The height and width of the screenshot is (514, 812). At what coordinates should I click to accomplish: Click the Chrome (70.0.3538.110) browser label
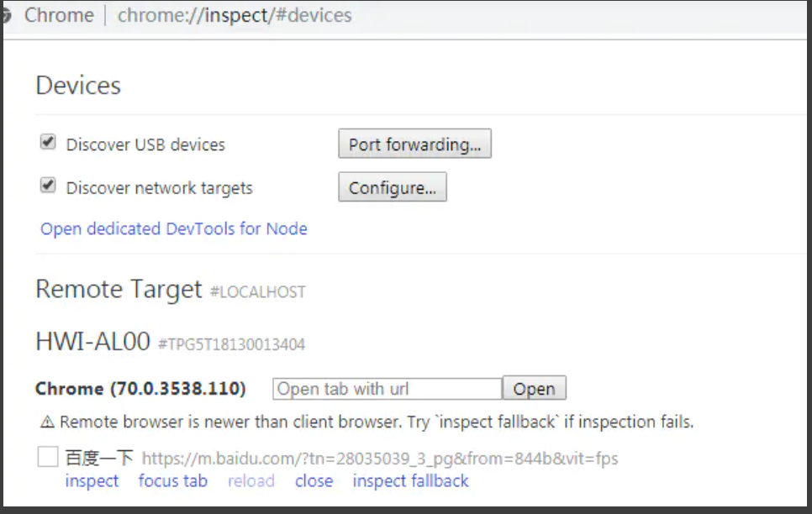[x=140, y=389]
